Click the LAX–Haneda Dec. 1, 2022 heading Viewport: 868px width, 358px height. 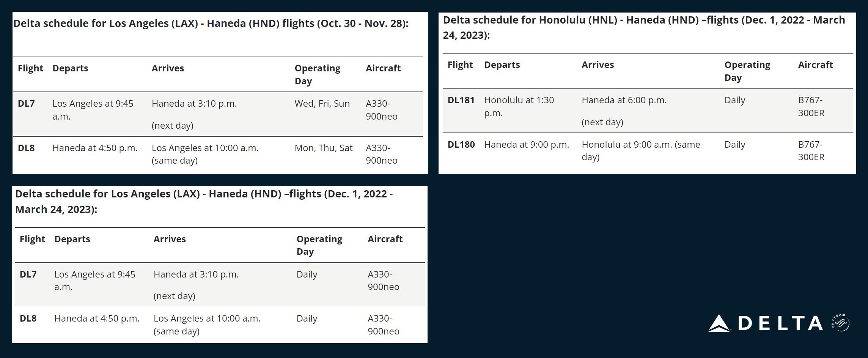(204, 202)
